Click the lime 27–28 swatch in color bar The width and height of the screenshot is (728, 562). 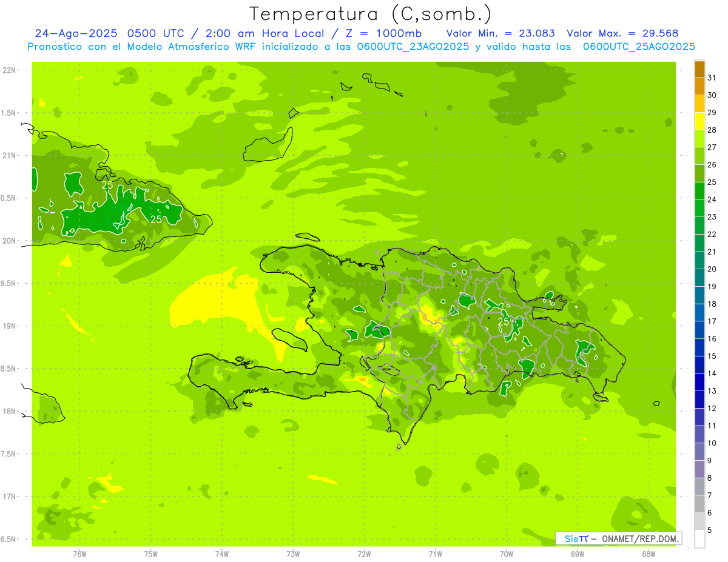click(x=699, y=139)
